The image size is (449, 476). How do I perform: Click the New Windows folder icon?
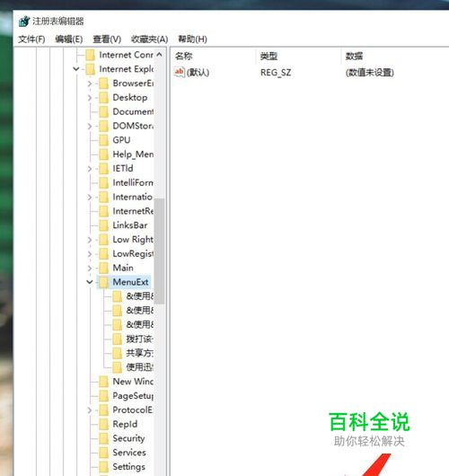coord(104,382)
